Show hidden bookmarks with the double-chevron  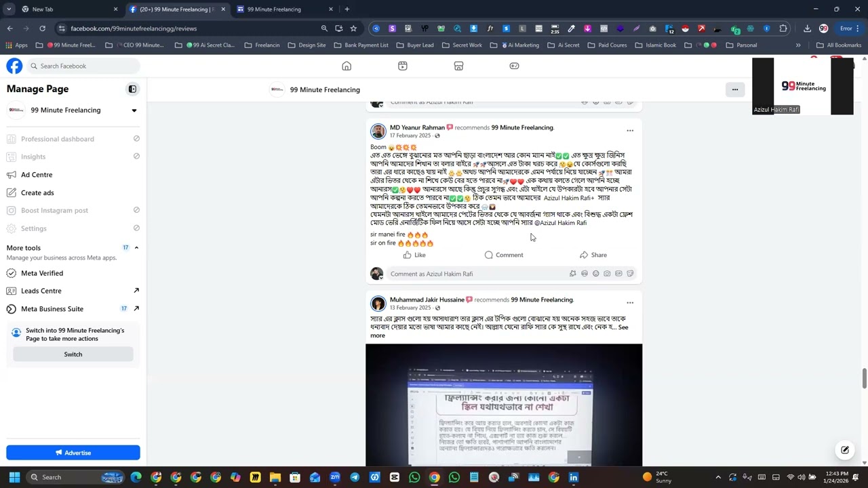798,45
